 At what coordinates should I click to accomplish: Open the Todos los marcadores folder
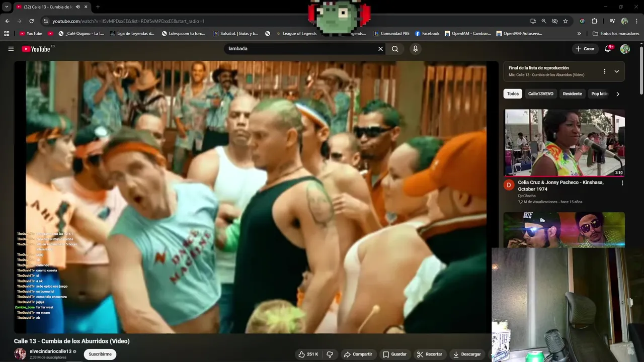tap(616, 34)
